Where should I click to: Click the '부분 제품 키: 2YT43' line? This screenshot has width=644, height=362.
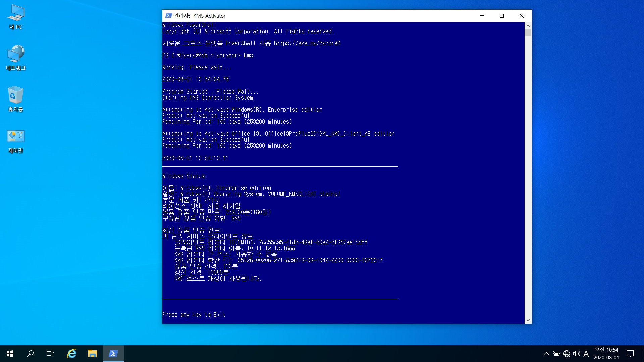point(191,200)
